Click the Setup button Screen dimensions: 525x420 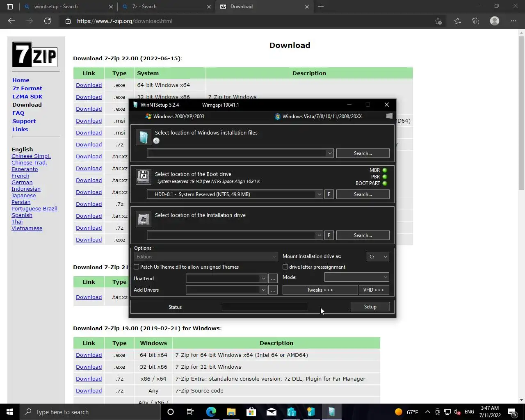click(x=370, y=307)
